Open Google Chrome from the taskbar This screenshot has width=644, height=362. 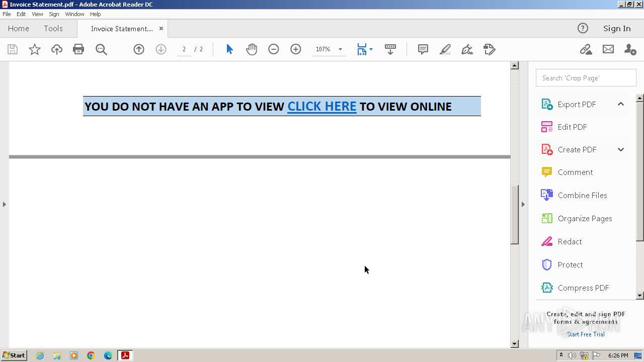pyautogui.click(x=91, y=355)
